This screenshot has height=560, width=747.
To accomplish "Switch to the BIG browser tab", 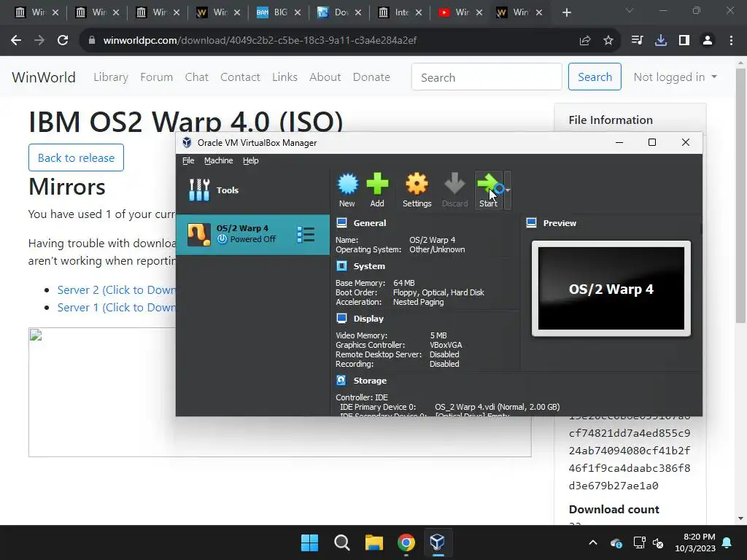I will pyautogui.click(x=279, y=12).
